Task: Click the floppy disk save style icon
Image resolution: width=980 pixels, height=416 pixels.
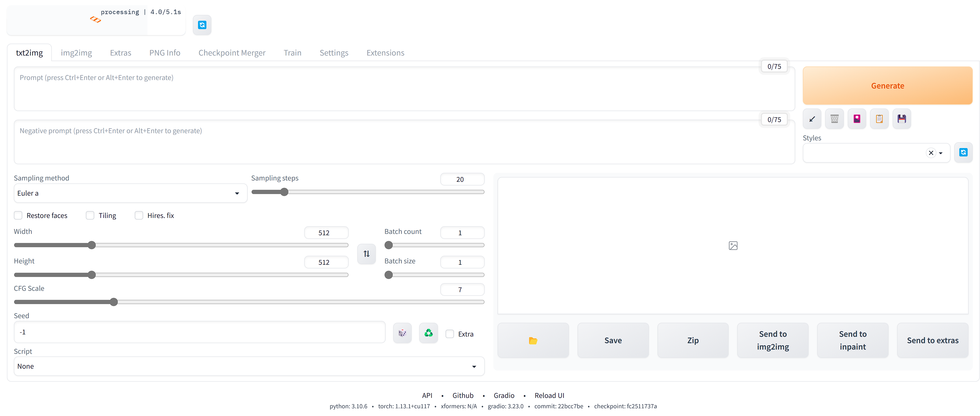Action: coord(902,119)
